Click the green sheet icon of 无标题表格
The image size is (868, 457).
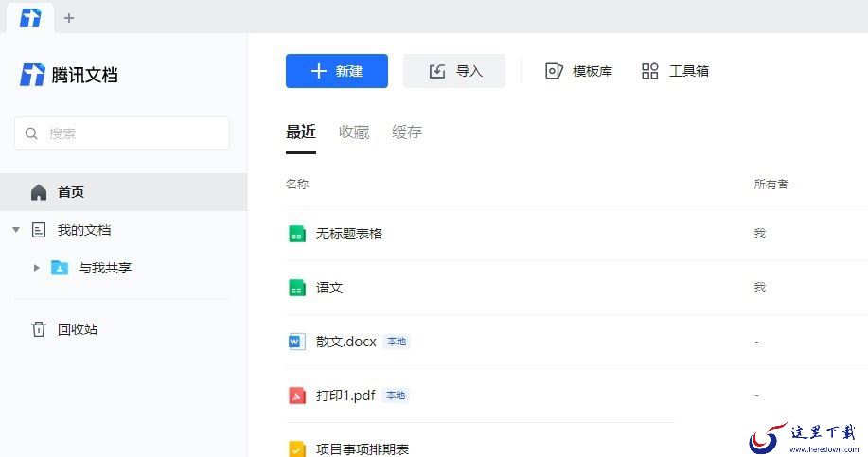[297, 234]
